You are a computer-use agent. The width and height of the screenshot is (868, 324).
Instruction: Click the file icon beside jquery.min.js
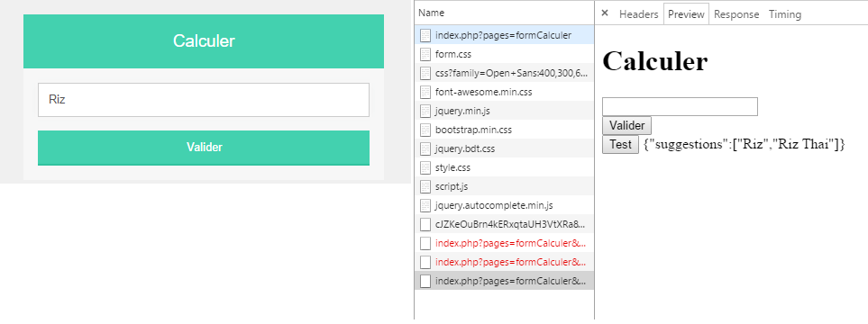(x=425, y=111)
